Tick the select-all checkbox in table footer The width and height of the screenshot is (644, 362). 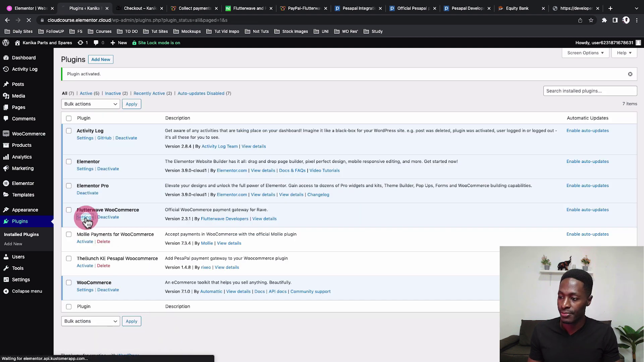tap(69, 306)
